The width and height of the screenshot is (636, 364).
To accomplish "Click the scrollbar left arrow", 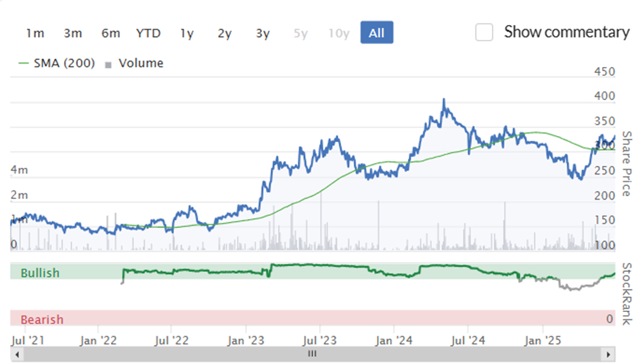I will tap(17, 355).
